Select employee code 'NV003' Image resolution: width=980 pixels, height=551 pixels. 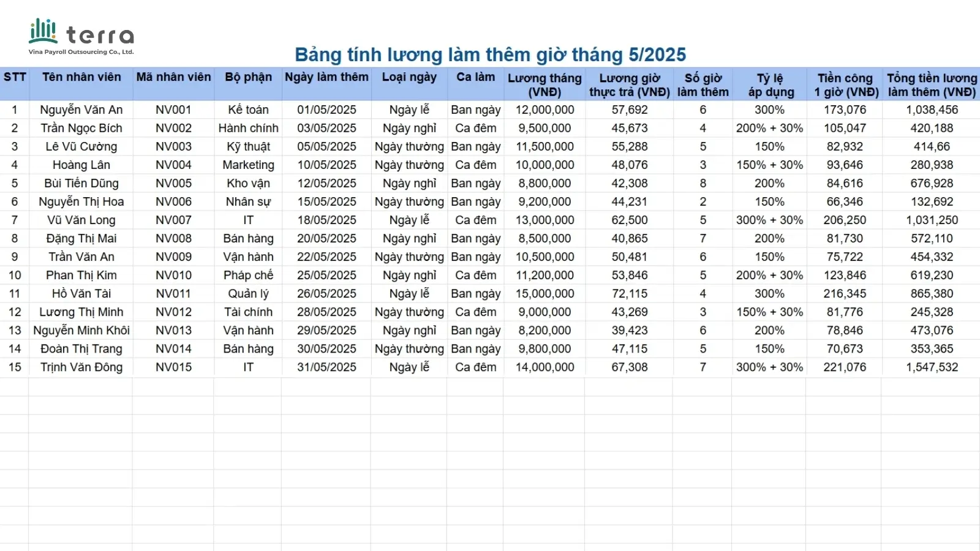(173, 146)
